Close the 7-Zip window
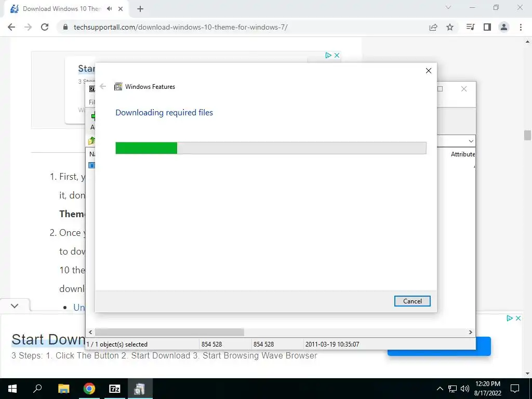 464,89
